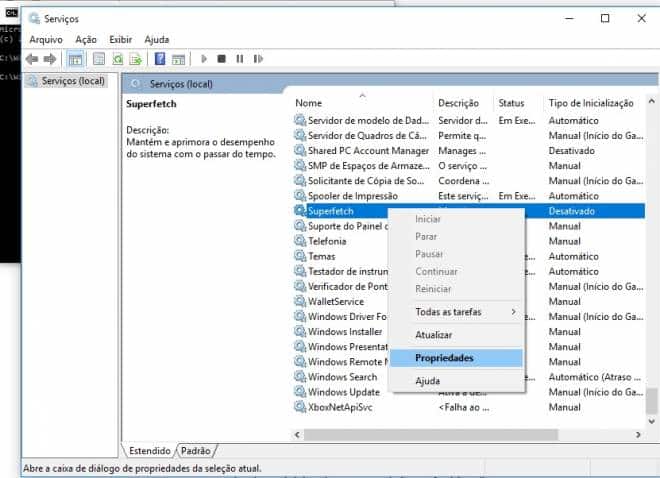
Task: Maximize the Serviços window
Action: click(x=605, y=19)
